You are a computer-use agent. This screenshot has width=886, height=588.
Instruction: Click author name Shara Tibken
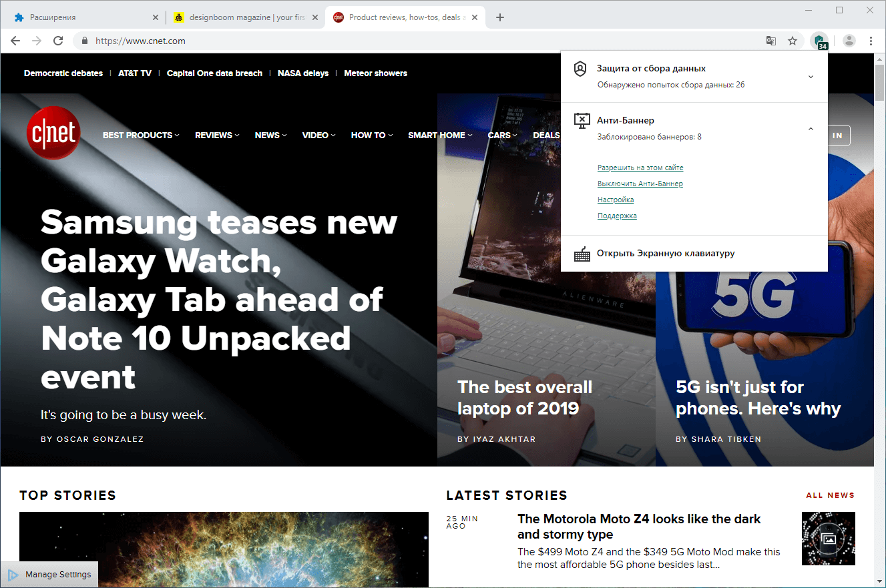point(726,439)
